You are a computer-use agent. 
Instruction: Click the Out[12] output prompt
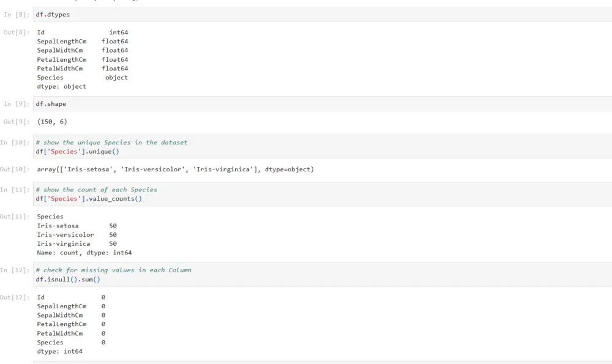coord(15,297)
